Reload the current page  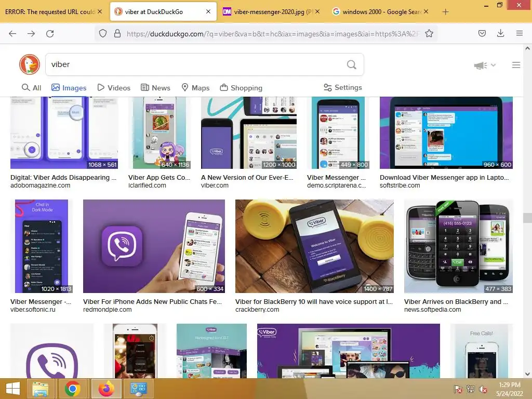(50, 33)
